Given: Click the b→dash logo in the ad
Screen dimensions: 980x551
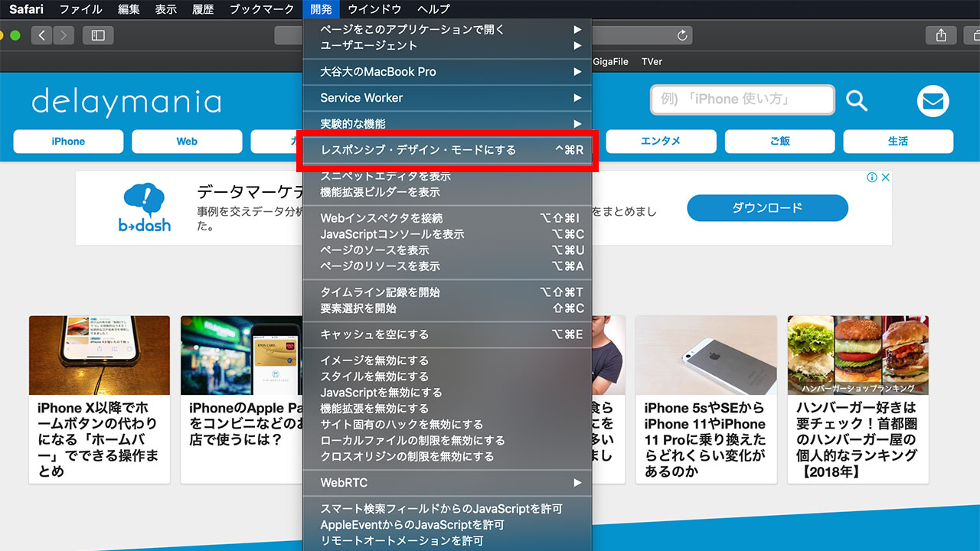Looking at the screenshot, I should pyautogui.click(x=145, y=207).
